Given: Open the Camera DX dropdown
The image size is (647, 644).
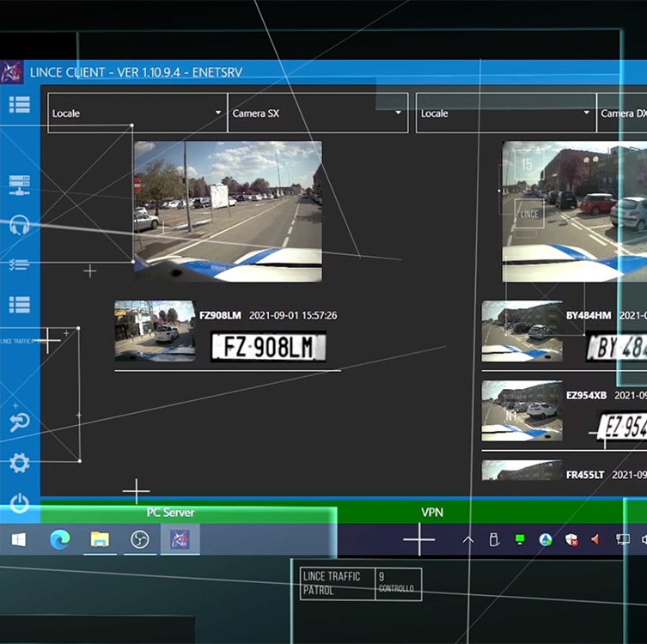Looking at the screenshot, I should (x=622, y=113).
